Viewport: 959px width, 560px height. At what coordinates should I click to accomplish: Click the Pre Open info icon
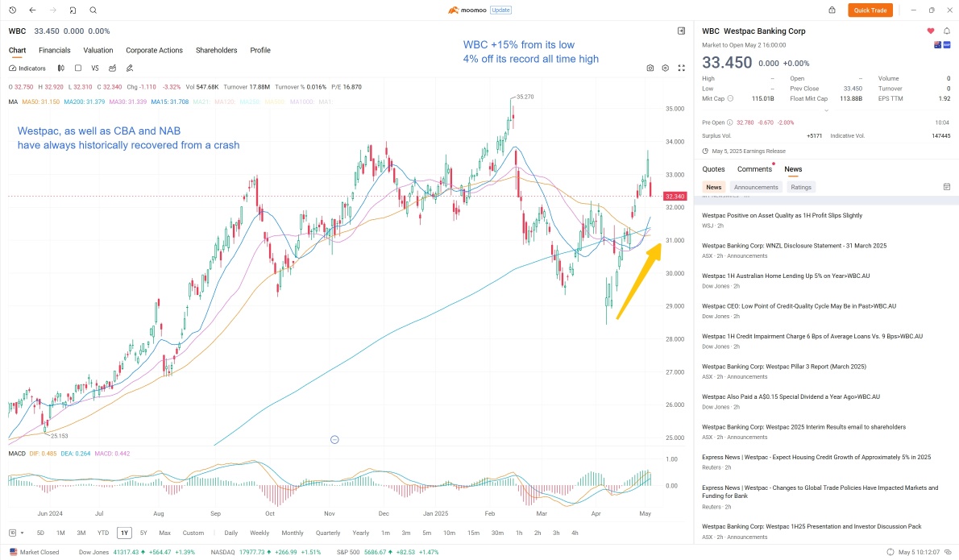coord(729,123)
